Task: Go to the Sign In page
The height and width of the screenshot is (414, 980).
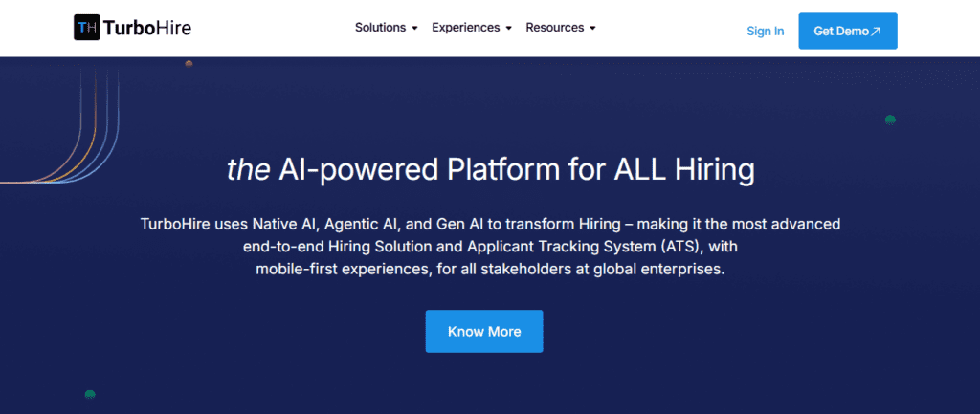Action: click(765, 32)
